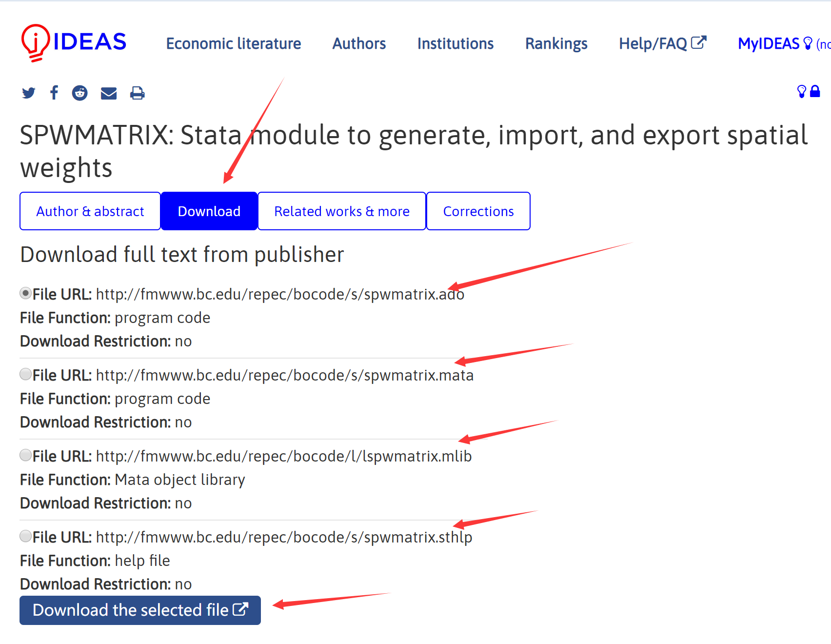Open the Institutions menu
The image size is (831, 644).
(455, 43)
